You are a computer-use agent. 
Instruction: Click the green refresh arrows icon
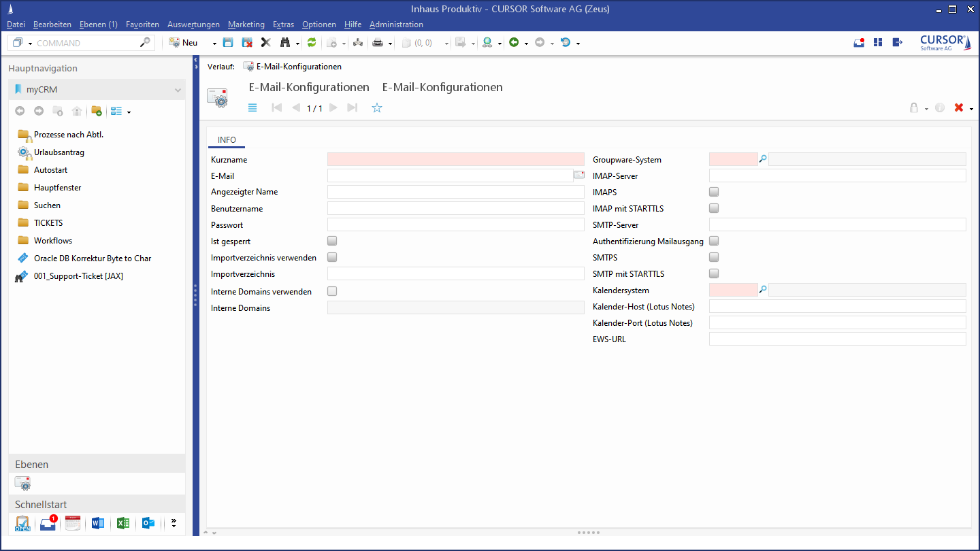point(312,43)
